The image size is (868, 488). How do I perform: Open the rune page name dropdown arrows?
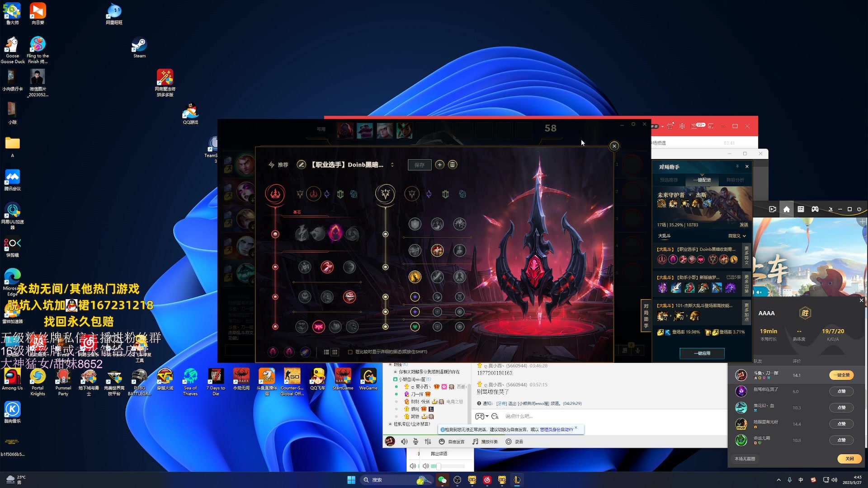click(x=392, y=165)
